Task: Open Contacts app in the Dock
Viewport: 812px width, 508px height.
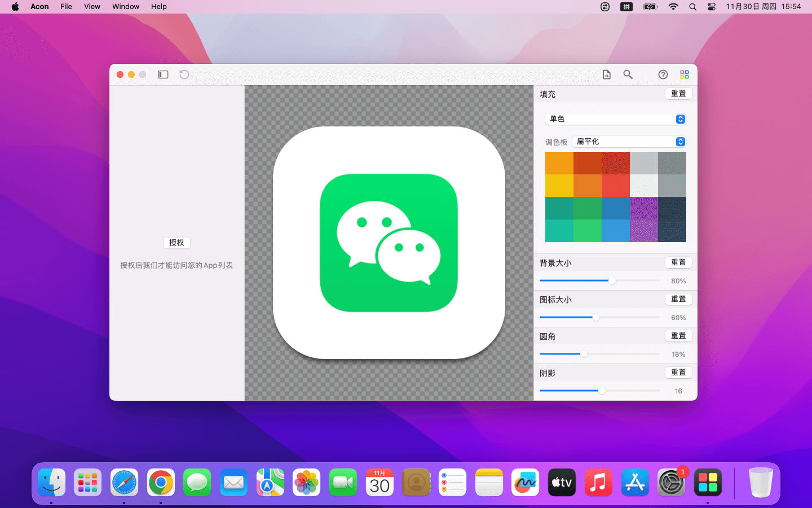Action: click(x=416, y=483)
